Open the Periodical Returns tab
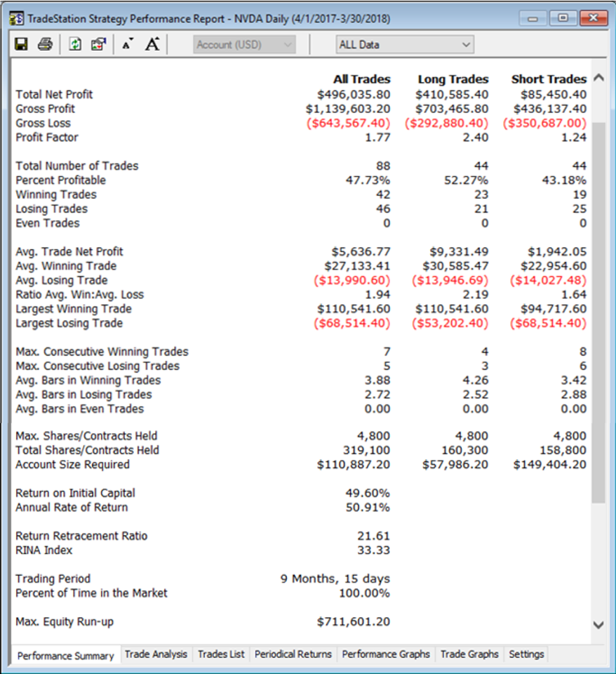Image resolution: width=616 pixels, height=674 pixels. tap(293, 654)
